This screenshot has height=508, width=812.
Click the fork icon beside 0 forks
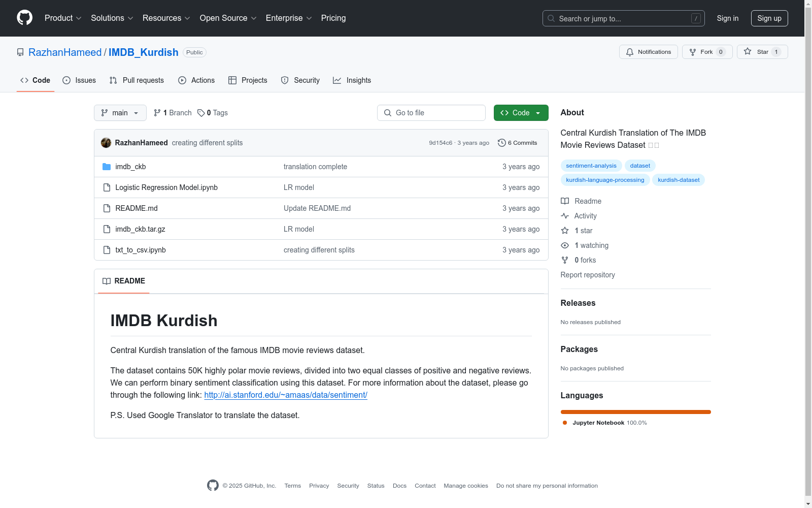[x=565, y=260]
